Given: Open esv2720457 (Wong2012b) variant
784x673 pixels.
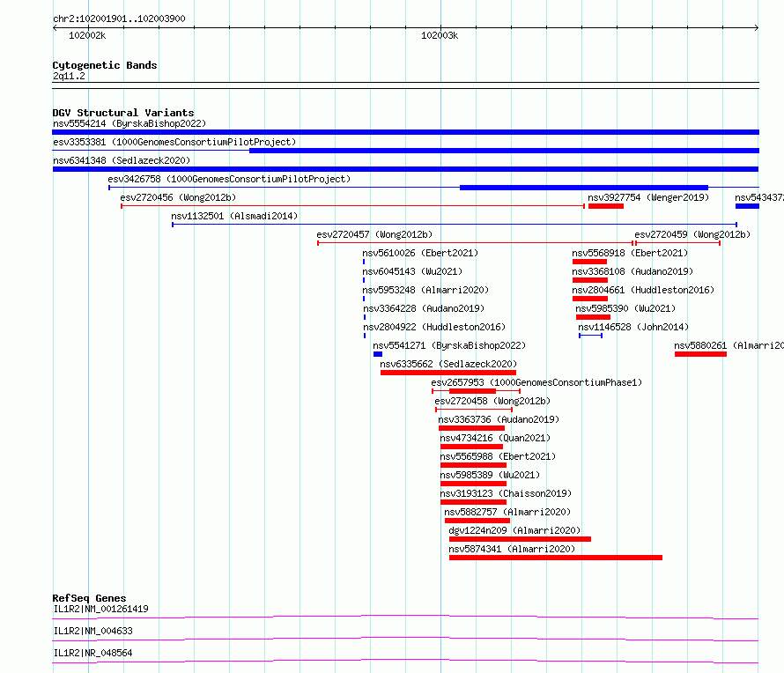Looking at the screenshot, I should (x=374, y=234).
